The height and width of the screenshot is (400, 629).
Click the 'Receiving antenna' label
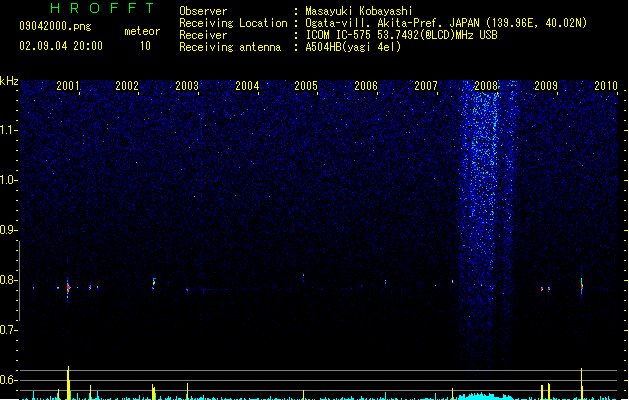[x=230, y=47]
